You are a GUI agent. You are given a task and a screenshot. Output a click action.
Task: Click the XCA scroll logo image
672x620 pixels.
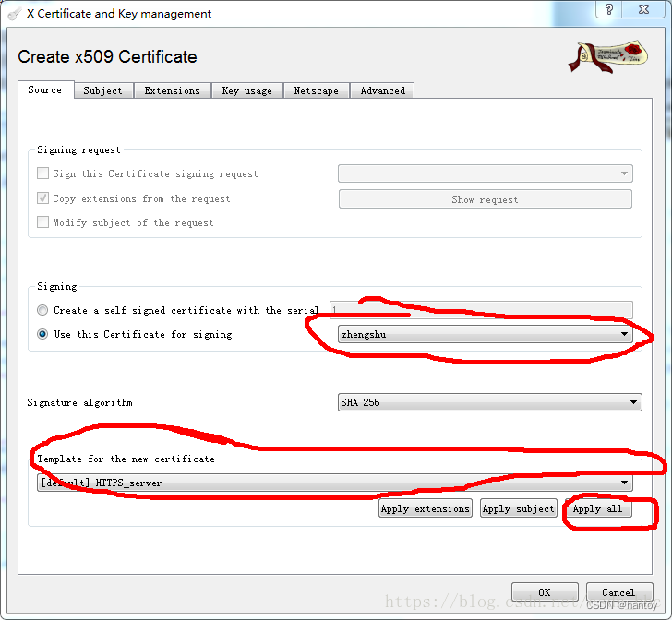(x=607, y=57)
